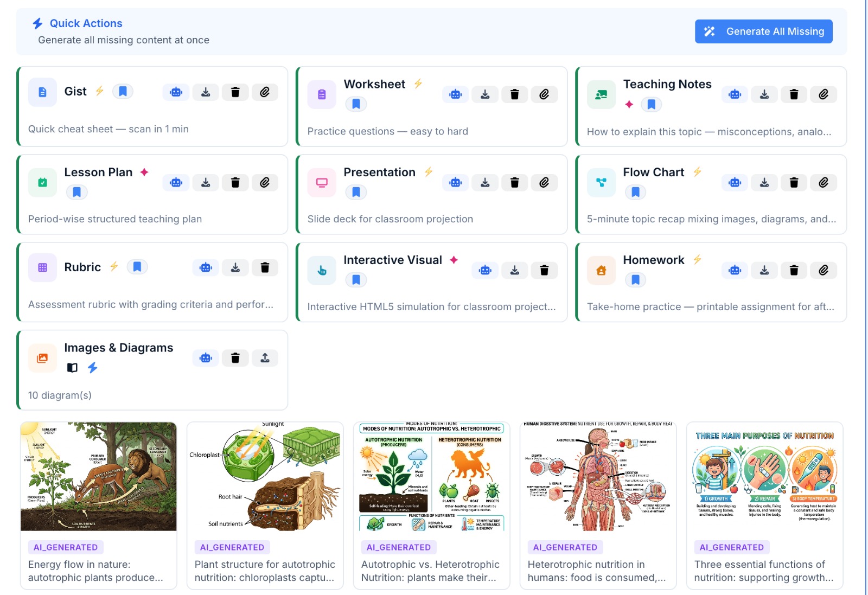Click the Interactive Visual card title
The height and width of the screenshot is (595, 868).
[x=393, y=260]
